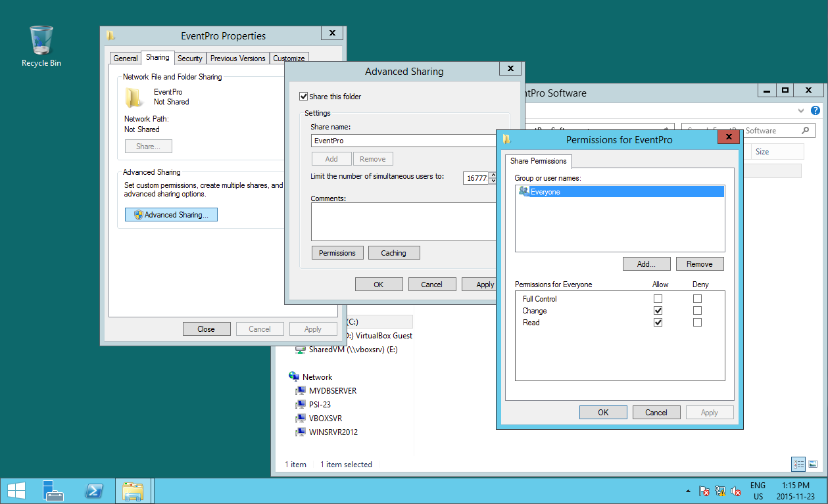Viewport: 828px width, 504px height.
Task: Click OK in Advanced Sharing dialog
Action: pos(379,285)
